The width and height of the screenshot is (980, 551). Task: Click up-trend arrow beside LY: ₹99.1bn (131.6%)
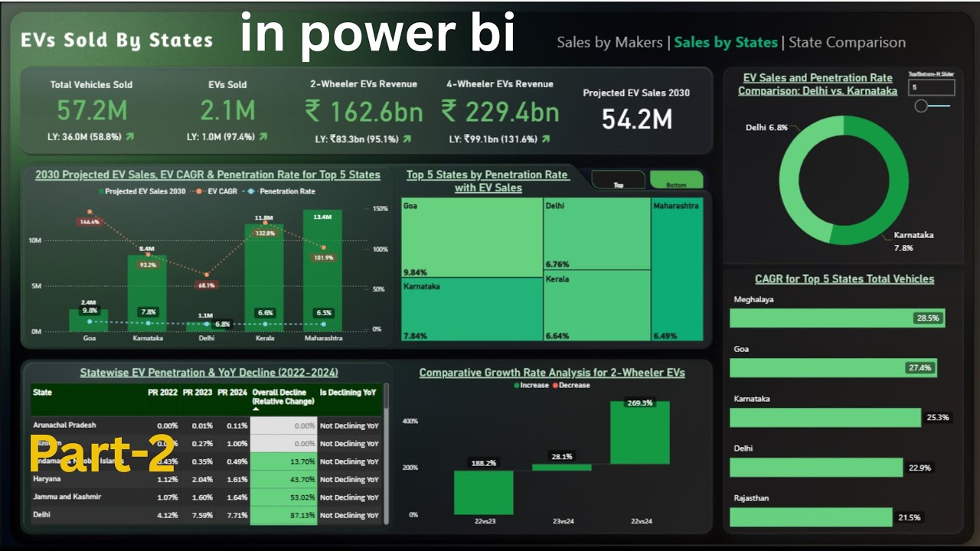tap(544, 139)
